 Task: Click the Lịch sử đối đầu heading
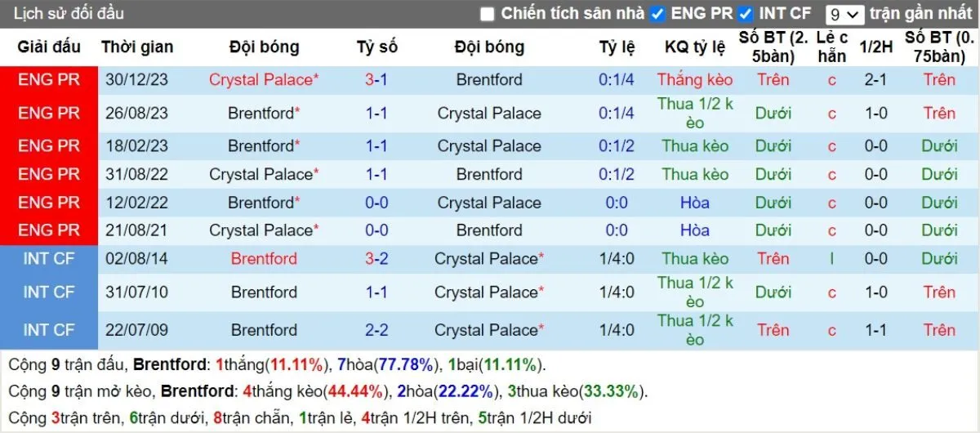pos(69,14)
